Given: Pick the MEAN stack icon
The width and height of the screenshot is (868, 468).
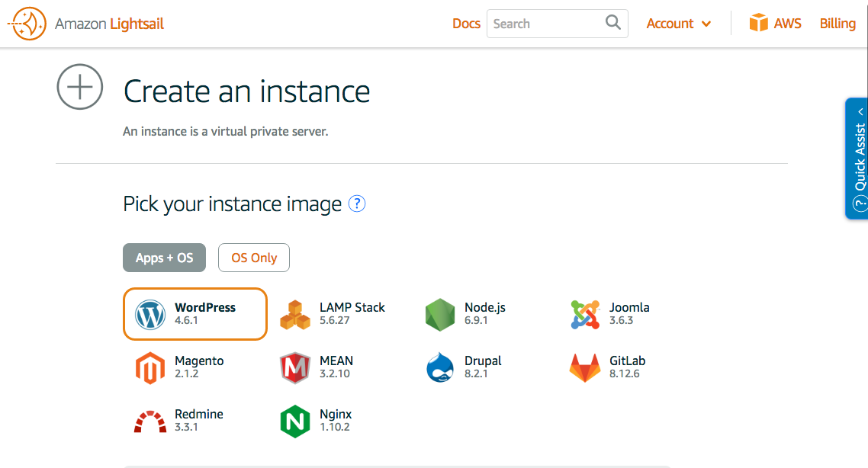Looking at the screenshot, I should tap(295, 368).
